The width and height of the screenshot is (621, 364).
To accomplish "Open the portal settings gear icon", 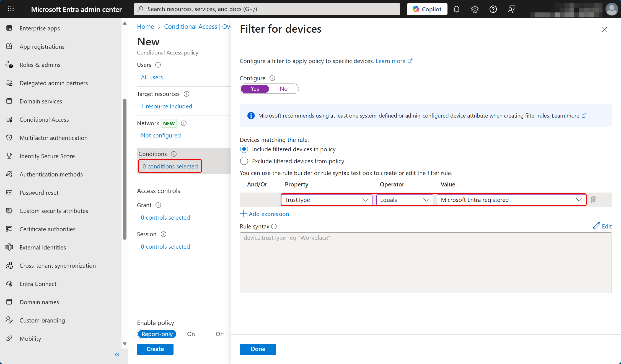I will point(475,9).
